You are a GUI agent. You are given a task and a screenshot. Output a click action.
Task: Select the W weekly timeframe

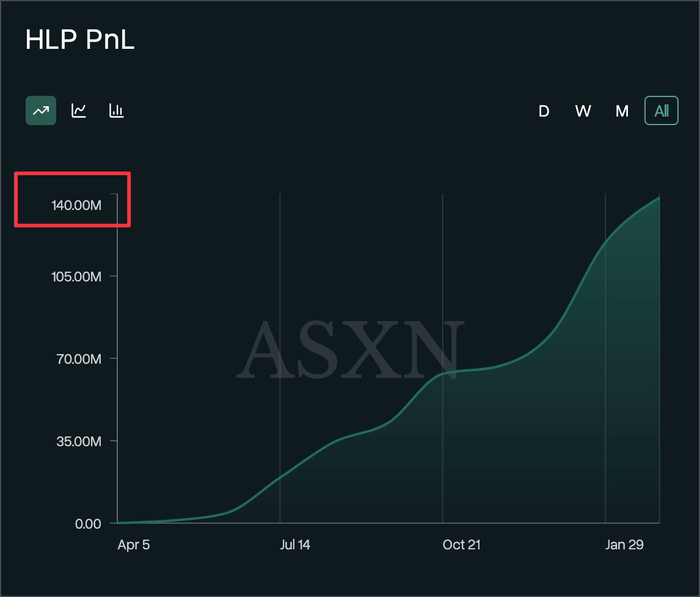583,110
